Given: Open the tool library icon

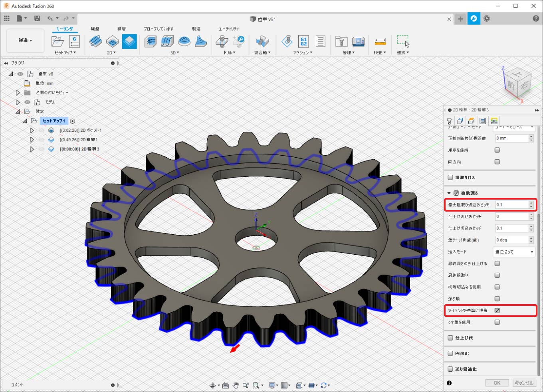Looking at the screenshot, I should point(341,41).
